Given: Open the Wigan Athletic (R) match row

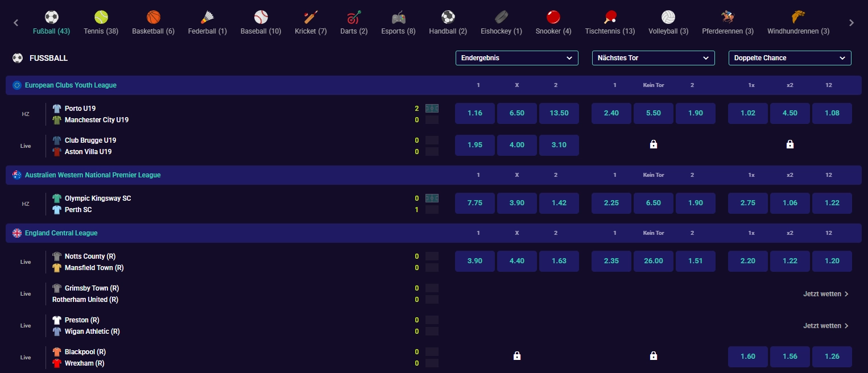Looking at the screenshot, I should [x=92, y=331].
